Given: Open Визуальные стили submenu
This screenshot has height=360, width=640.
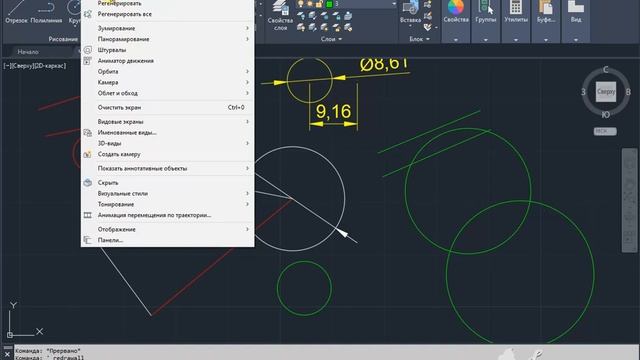Looking at the screenshot, I should 168,193.
